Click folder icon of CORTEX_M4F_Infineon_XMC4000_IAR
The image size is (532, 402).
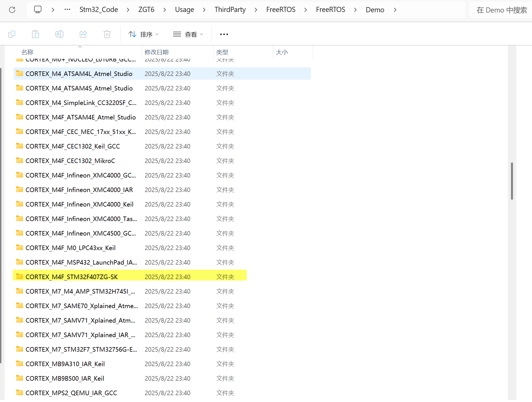click(x=20, y=189)
